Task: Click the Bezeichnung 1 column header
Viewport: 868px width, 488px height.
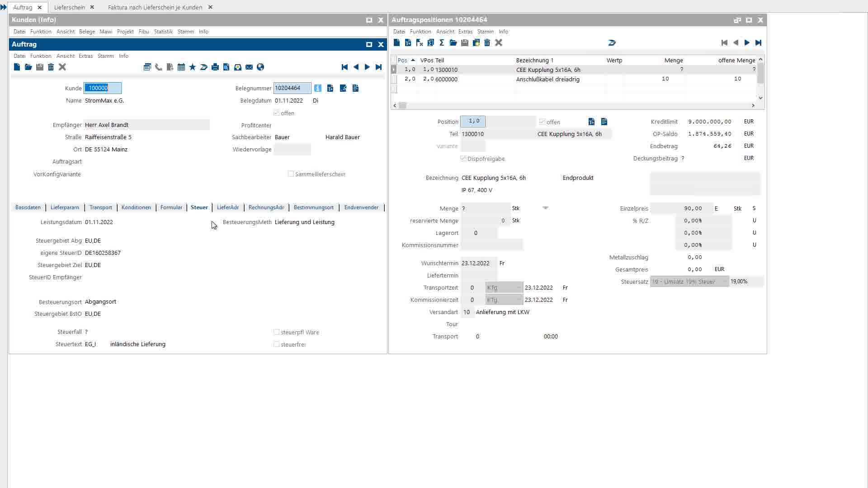Action: pos(535,60)
